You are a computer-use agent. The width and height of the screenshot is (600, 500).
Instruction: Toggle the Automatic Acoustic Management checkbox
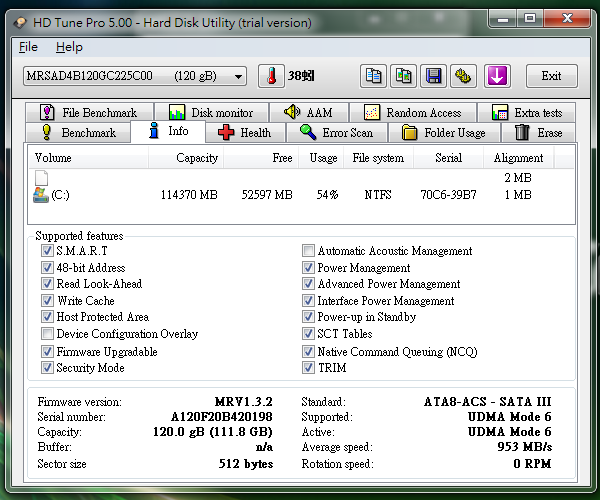(x=308, y=251)
